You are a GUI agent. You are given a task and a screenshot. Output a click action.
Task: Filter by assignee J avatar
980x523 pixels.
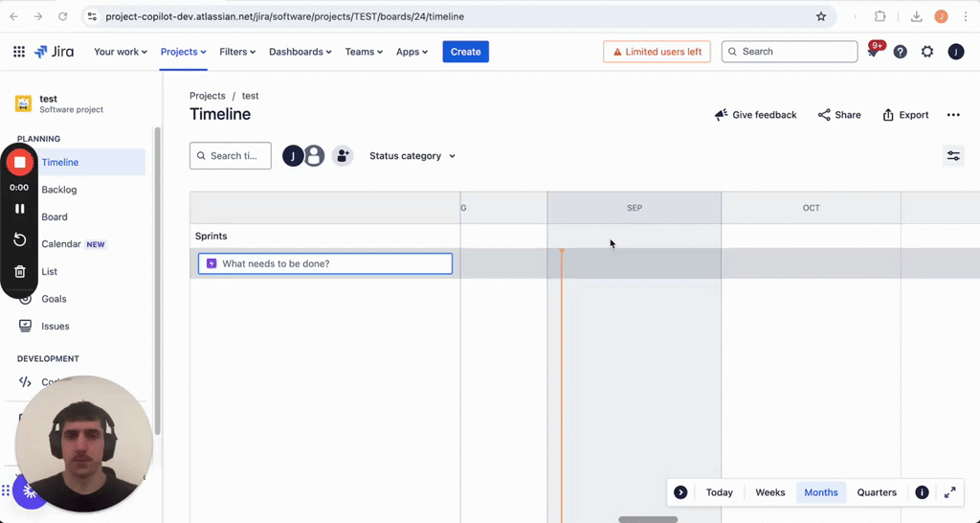(x=293, y=156)
